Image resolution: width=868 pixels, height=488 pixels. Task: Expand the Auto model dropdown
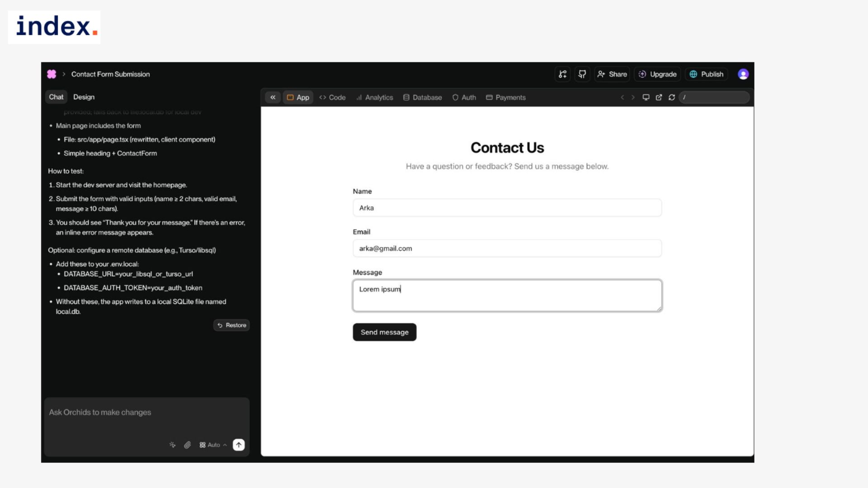pos(213,445)
